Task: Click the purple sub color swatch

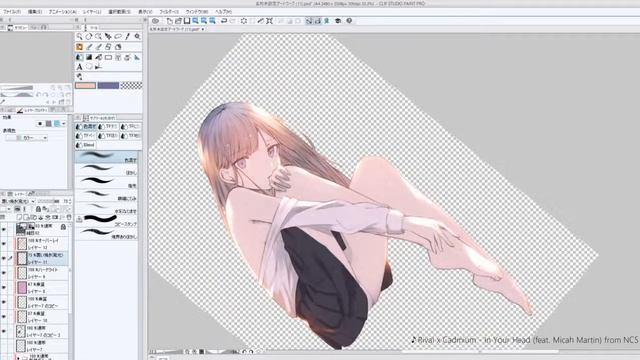Action: [x=108, y=85]
